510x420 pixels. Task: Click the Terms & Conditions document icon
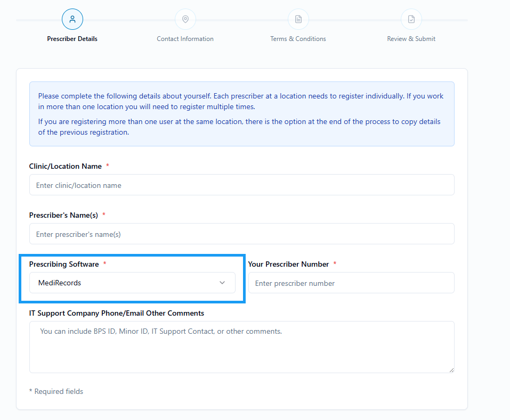pos(298,20)
